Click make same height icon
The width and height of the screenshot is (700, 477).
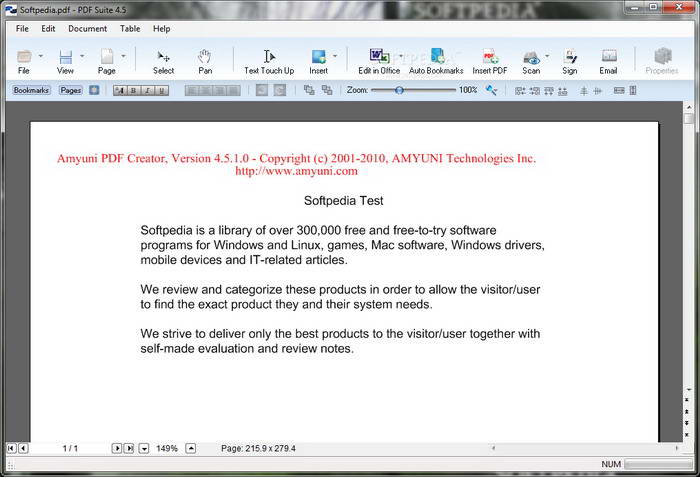pos(633,91)
